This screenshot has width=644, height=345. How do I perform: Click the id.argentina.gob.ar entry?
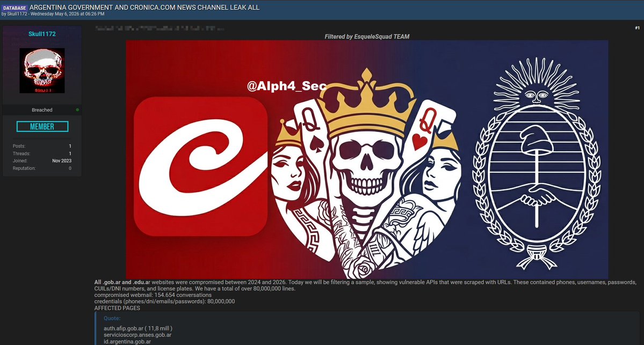pos(127,341)
